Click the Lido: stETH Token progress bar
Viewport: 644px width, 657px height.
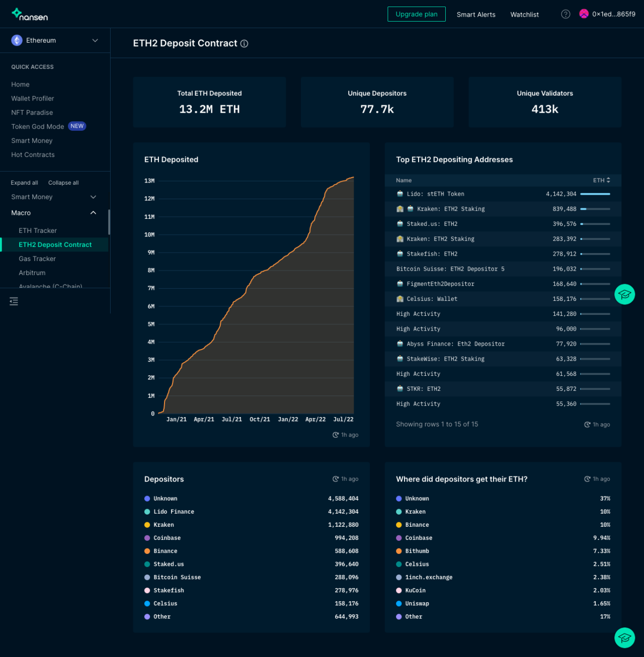point(596,194)
